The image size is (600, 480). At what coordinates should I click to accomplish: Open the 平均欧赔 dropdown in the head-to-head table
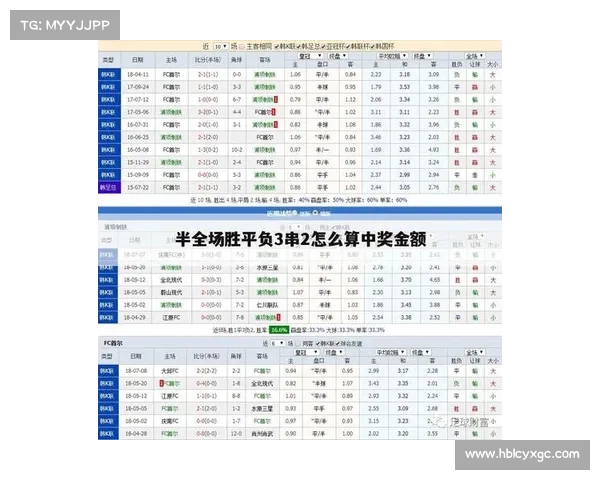pos(392,56)
